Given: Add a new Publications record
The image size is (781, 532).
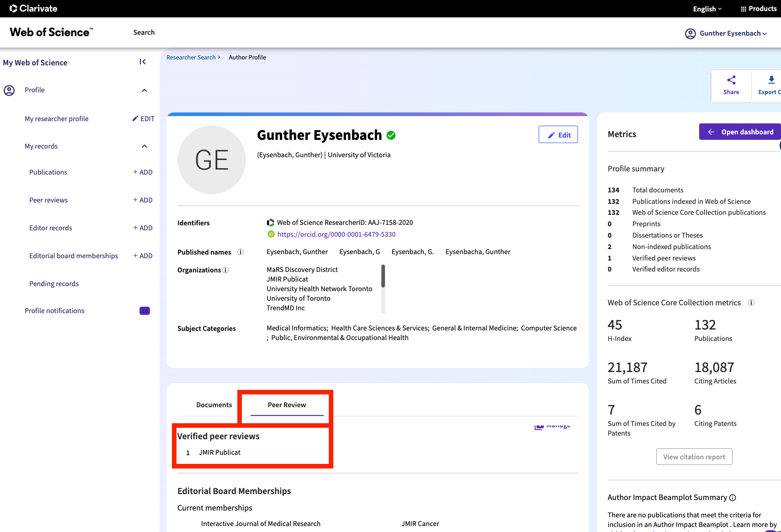Looking at the screenshot, I should point(143,172).
